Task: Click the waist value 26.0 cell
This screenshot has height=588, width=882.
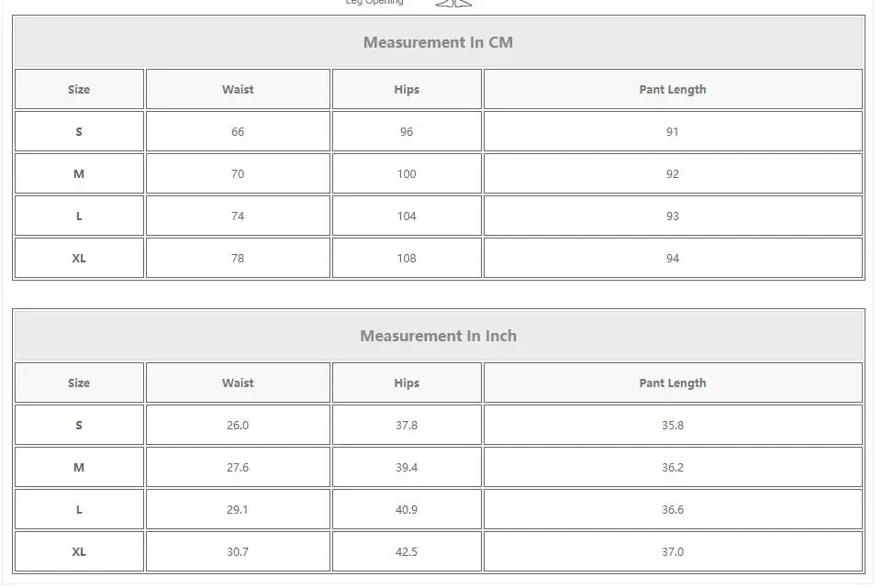Action: pyautogui.click(x=238, y=425)
